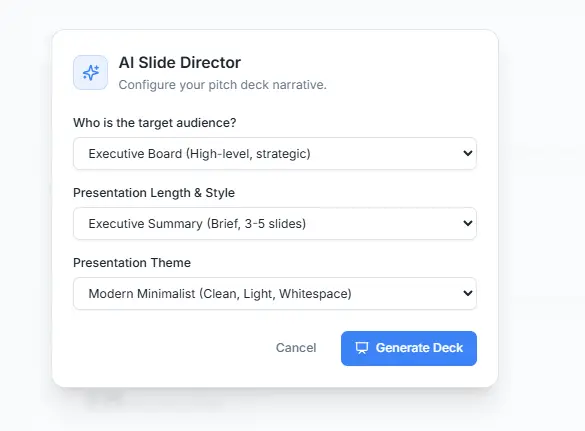This screenshot has height=431, width=585.
Task: Click the 'Presentation Length & Style' label
Action: point(154,193)
